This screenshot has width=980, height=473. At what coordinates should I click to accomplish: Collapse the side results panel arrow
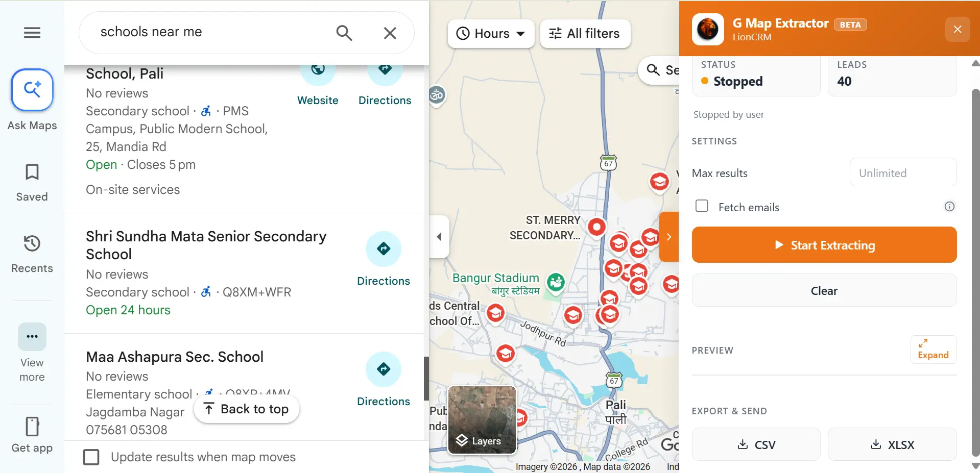(x=439, y=237)
